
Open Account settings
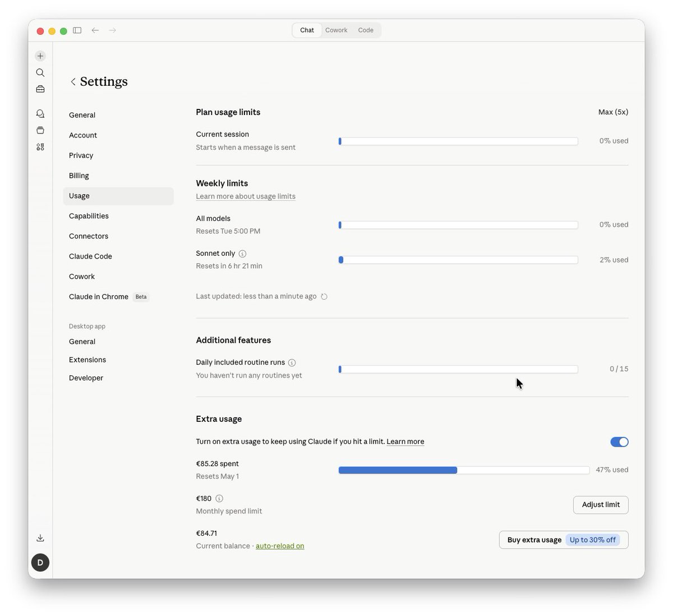[118, 135]
